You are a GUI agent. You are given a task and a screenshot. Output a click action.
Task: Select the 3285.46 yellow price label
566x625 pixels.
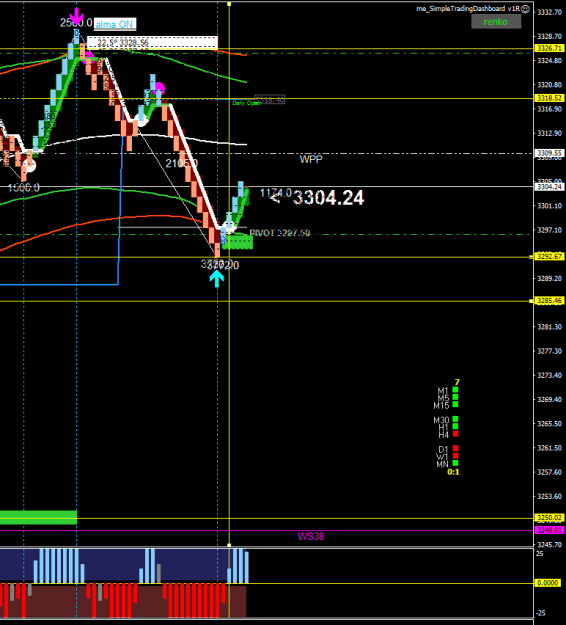[x=550, y=301]
